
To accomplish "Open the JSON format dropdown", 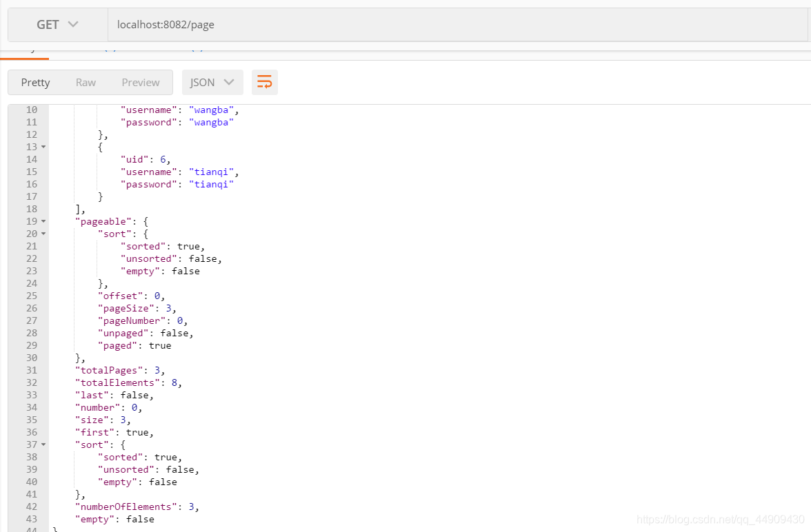I will 212,83.
